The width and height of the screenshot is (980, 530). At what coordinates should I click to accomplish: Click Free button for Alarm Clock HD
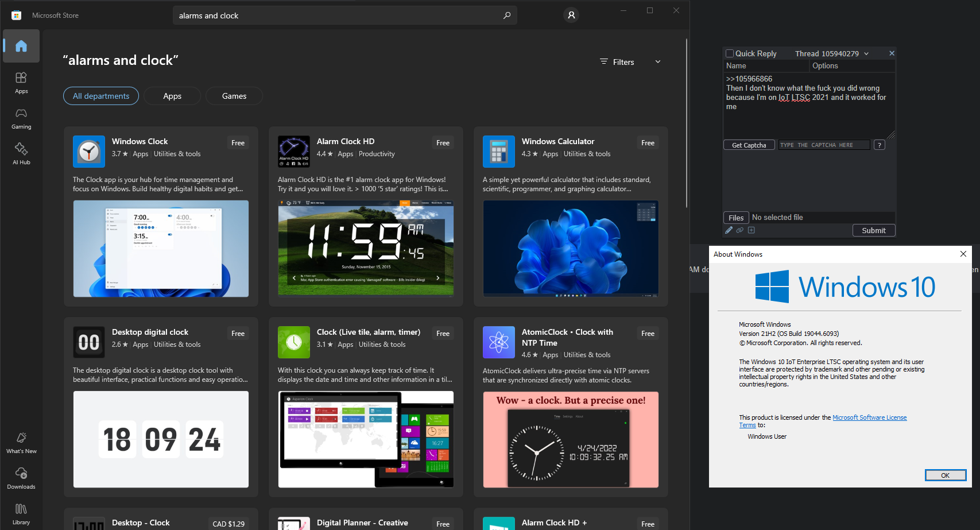443,143
